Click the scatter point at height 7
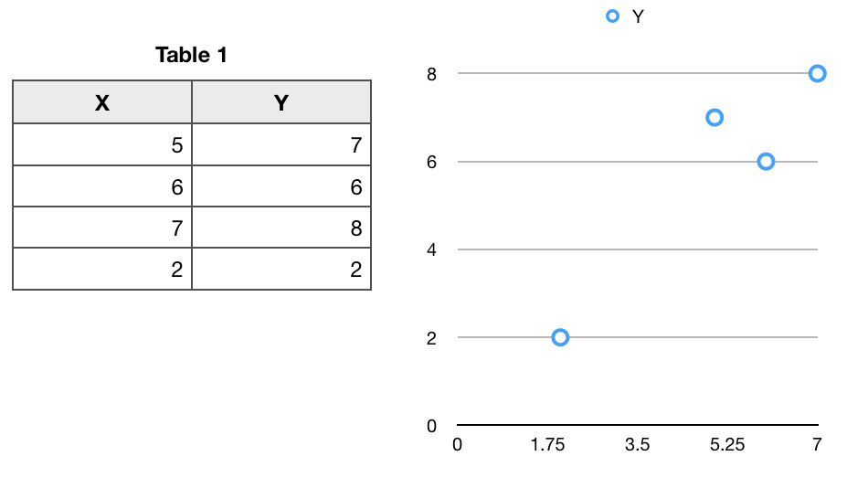This screenshot has width=868, height=488. pyautogui.click(x=715, y=117)
